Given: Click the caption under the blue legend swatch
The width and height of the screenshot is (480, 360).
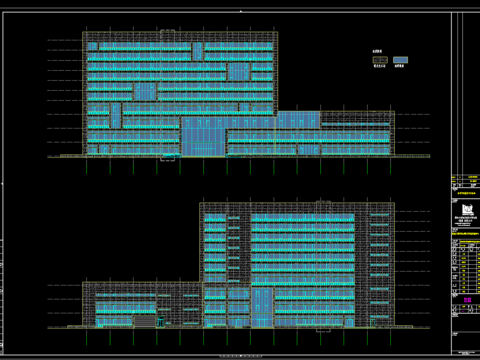Looking at the screenshot, I should (399, 66).
